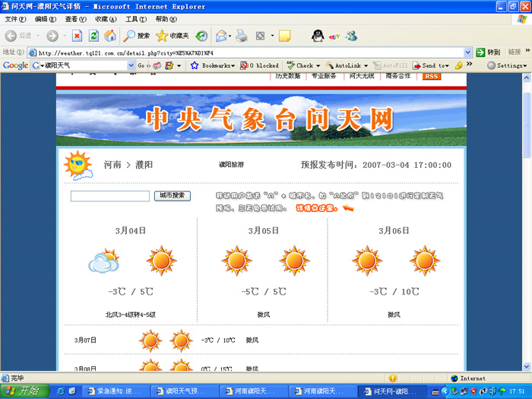Expand the Bookmarks dropdown

(233, 65)
